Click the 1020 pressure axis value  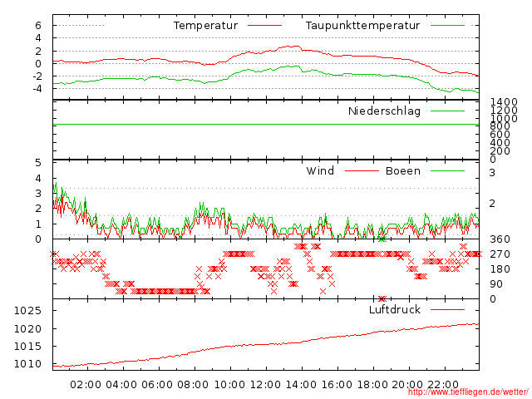[x=27, y=329]
